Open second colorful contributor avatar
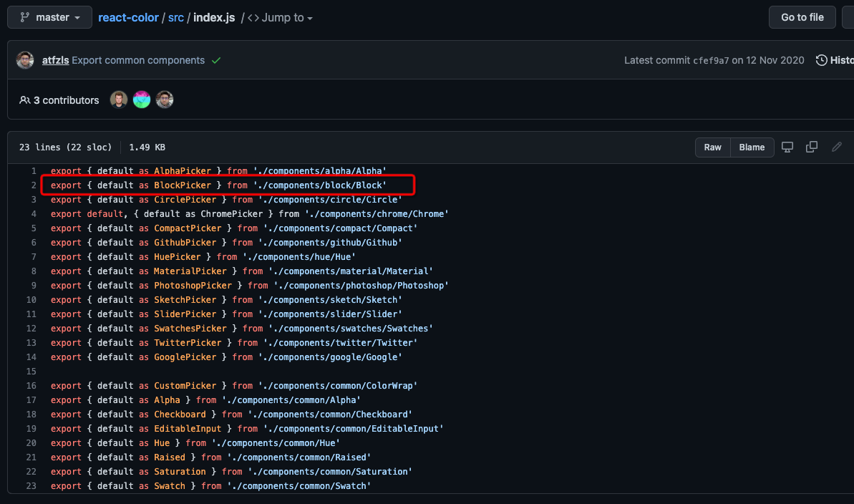The image size is (854, 504). click(142, 100)
